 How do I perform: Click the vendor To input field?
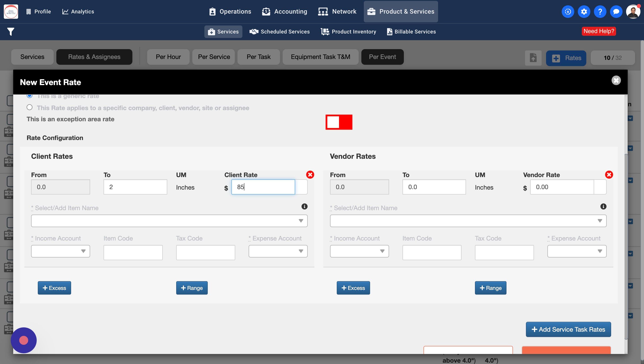tap(434, 187)
